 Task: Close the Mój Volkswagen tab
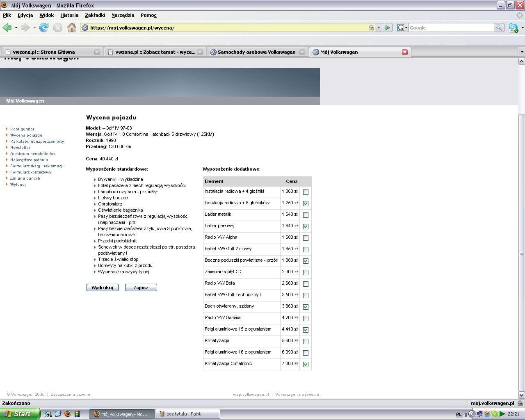[405, 52]
